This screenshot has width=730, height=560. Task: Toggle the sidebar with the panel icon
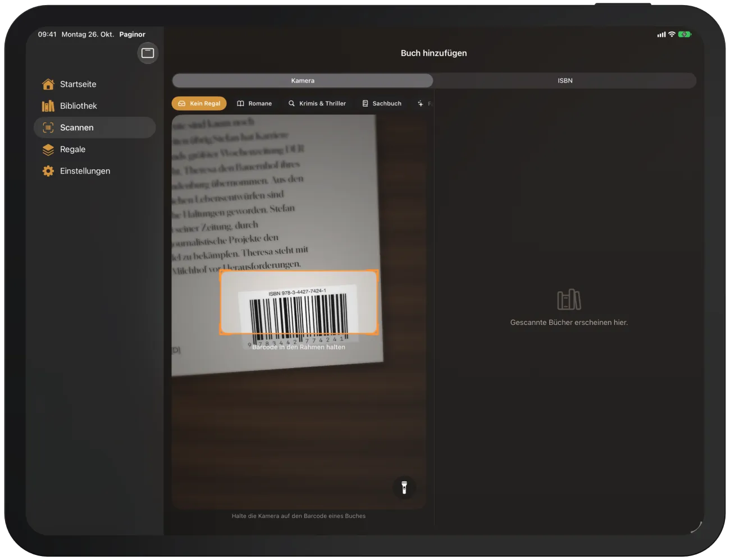148,53
